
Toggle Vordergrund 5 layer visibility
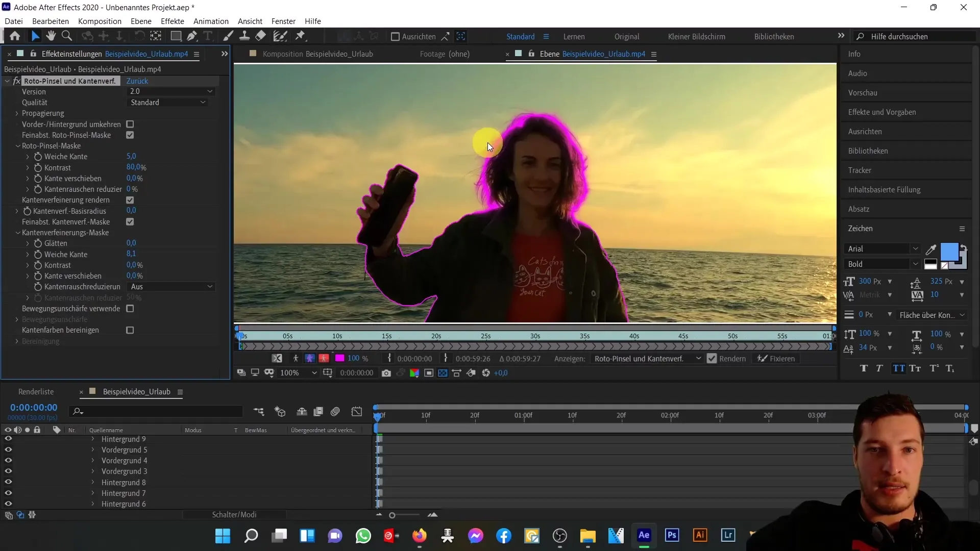8,449
